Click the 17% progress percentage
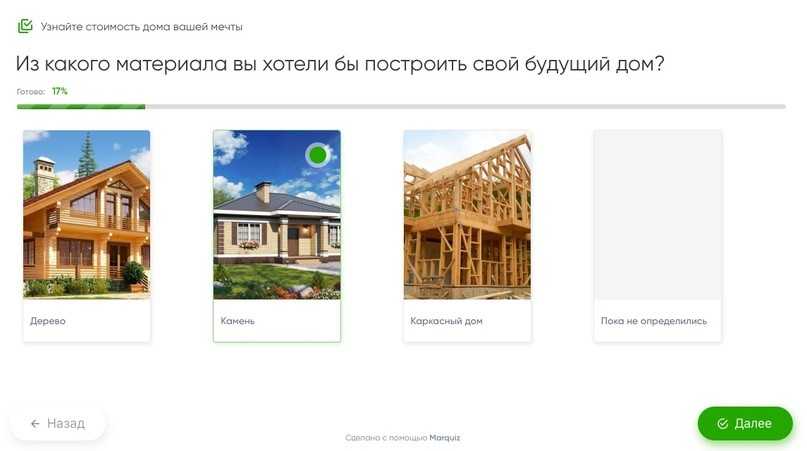Screen dimensions: 807x451 pos(60,91)
